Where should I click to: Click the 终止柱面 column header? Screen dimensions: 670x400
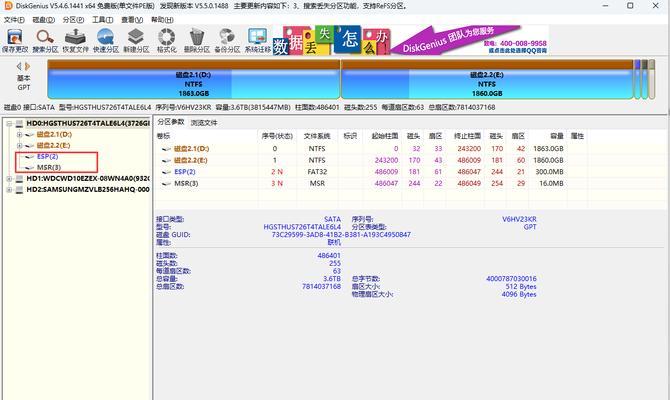[x=467, y=136]
